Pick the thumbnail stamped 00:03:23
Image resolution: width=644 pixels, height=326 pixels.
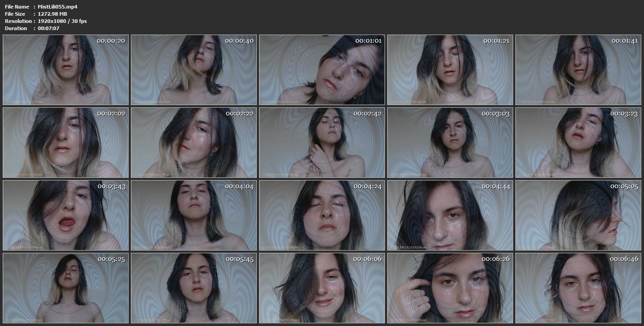click(x=578, y=143)
